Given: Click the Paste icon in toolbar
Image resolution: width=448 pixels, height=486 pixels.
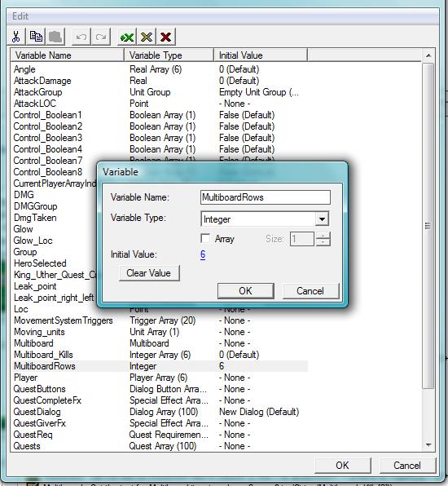Looking at the screenshot, I should point(55,37).
